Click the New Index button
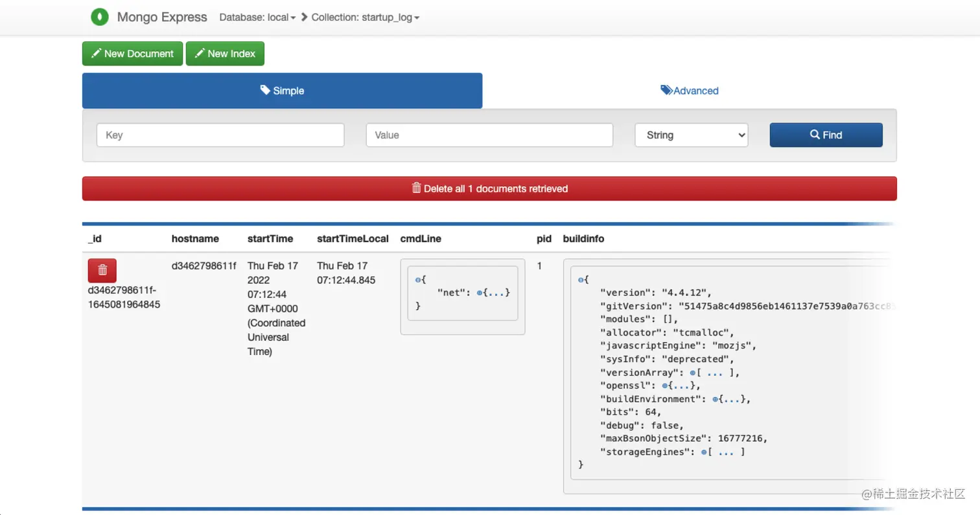 tap(225, 54)
